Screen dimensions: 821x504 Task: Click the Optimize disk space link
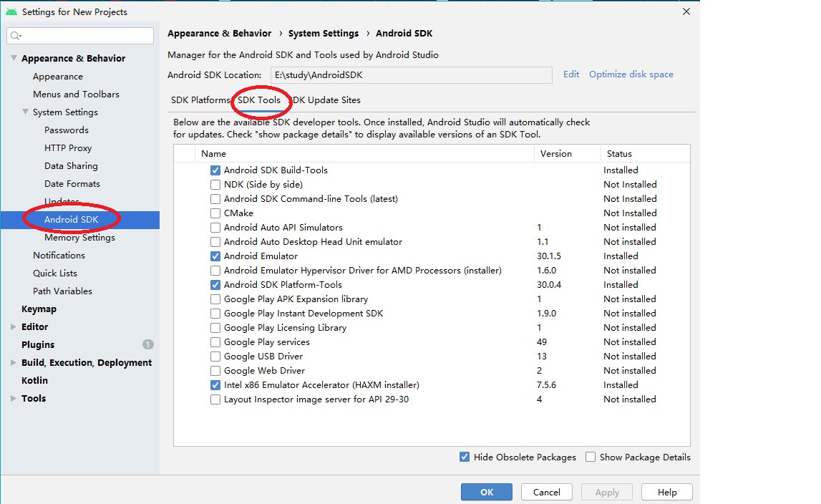(x=631, y=74)
